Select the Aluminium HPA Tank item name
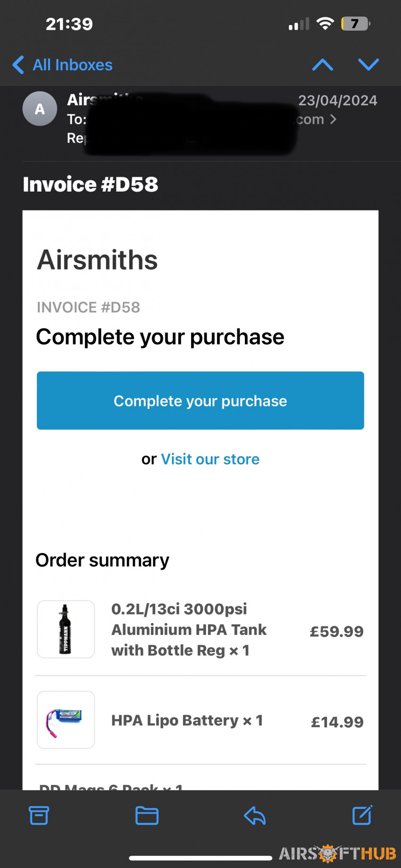This screenshot has width=401, height=868. (189, 630)
